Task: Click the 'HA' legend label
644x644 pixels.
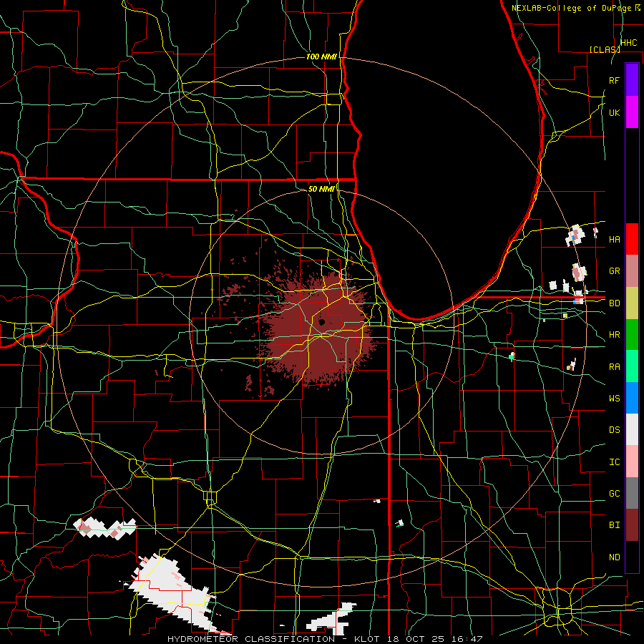Action: point(614,240)
